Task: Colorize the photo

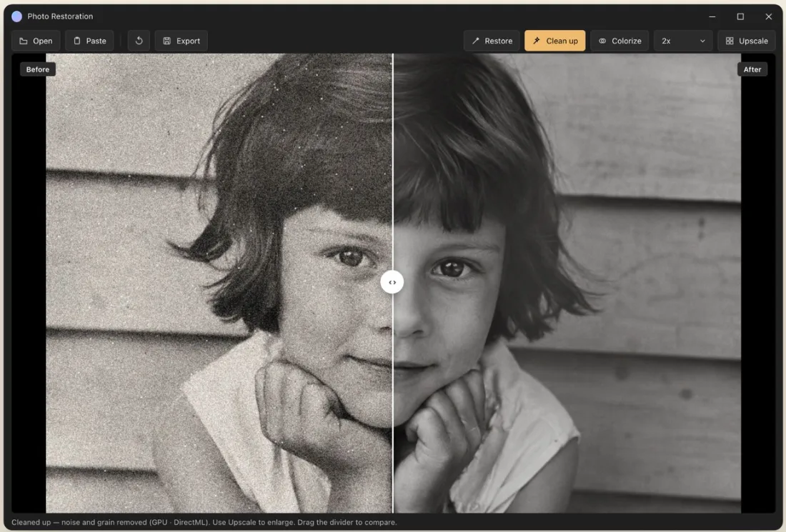Action: [620, 41]
